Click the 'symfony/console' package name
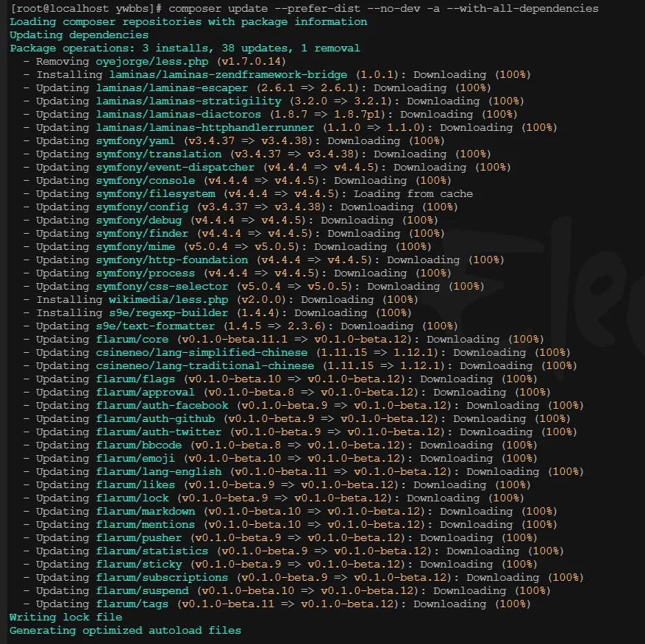 coord(146,180)
